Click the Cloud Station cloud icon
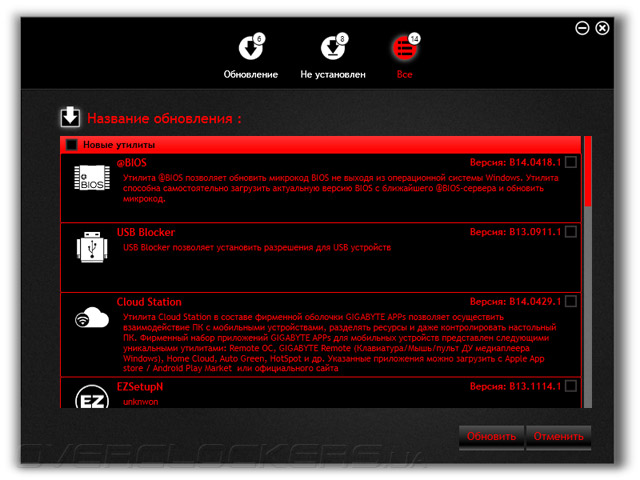640x480 pixels. [92, 318]
